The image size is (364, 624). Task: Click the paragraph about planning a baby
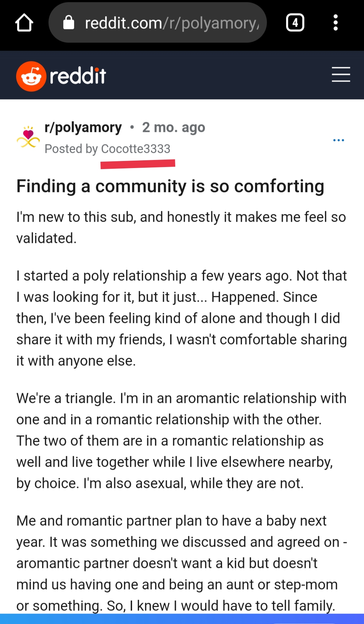click(x=182, y=563)
